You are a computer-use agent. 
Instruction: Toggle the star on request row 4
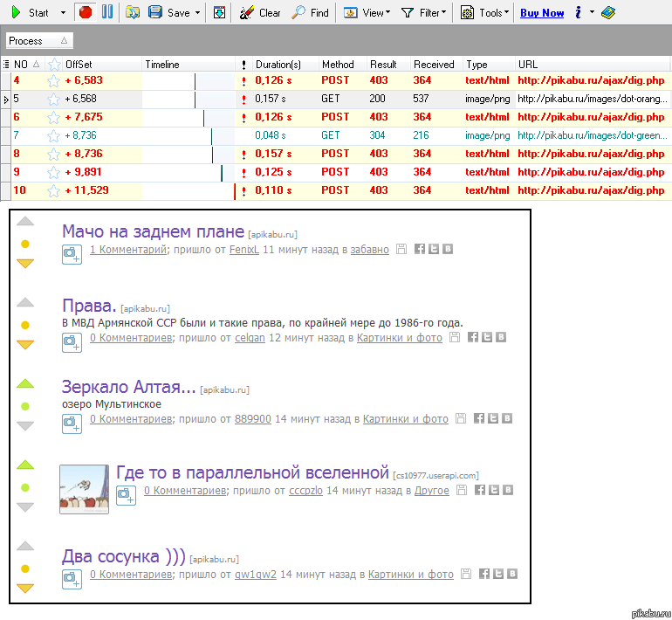[54, 80]
